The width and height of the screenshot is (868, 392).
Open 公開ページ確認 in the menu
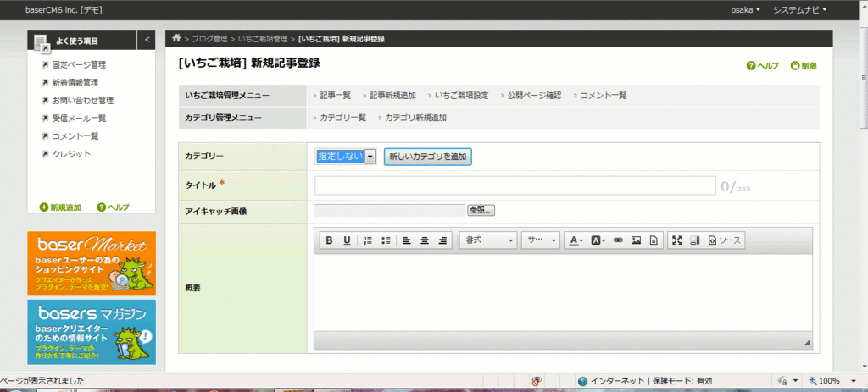click(535, 95)
